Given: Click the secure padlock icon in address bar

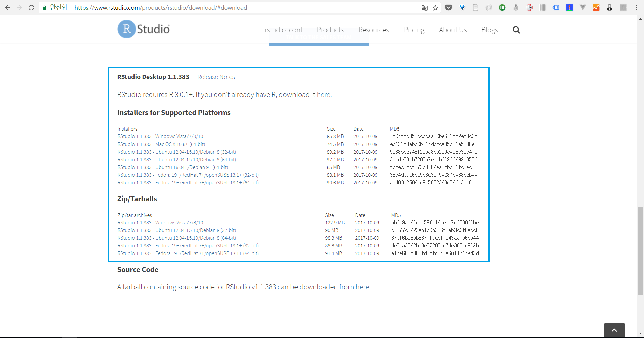Looking at the screenshot, I should click(x=44, y=8).
